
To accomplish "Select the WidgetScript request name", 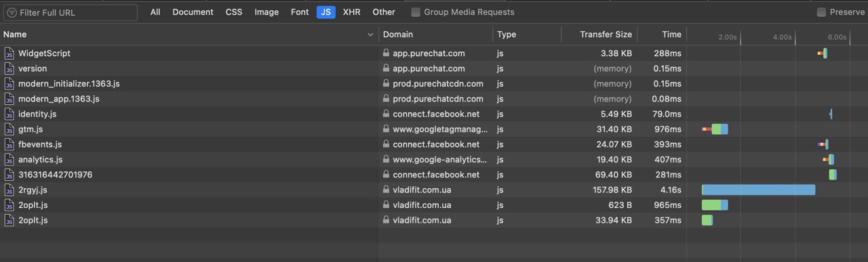I will (44, 53).
